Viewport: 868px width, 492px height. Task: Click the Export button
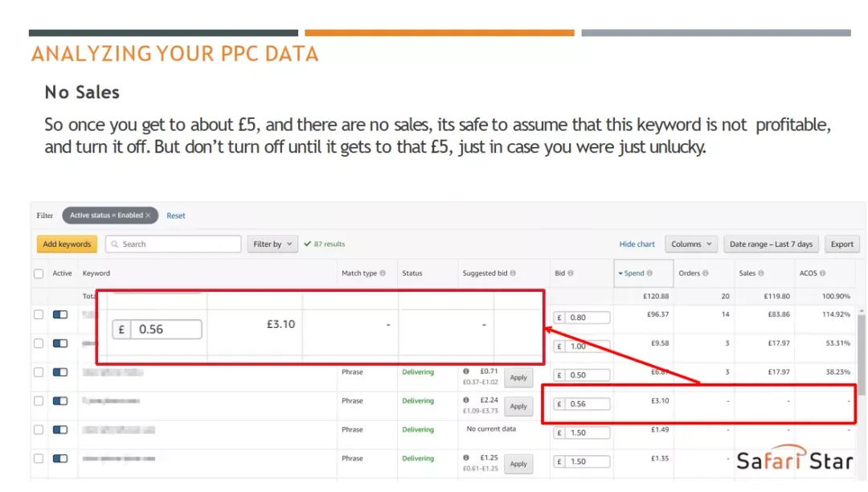[842, 244]
